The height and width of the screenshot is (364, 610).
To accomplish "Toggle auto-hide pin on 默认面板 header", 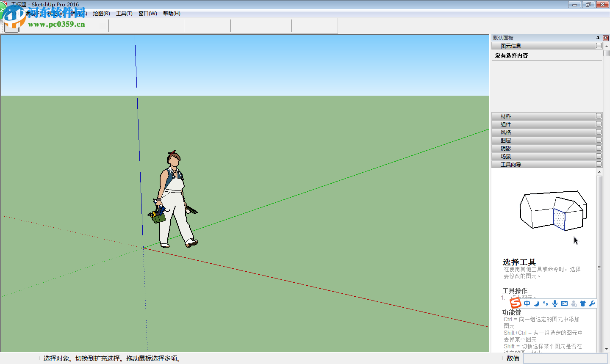I will (x=598, y=38).
